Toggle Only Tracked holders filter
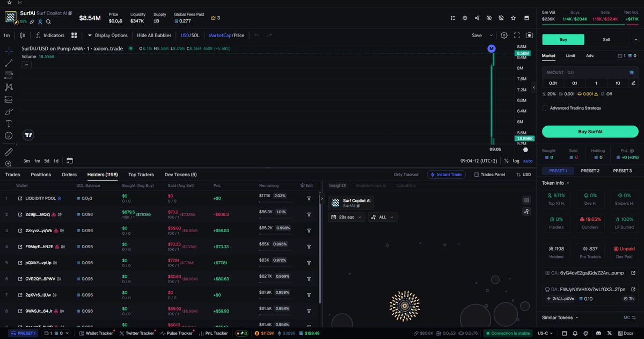Image resolution: width=644 pixels, height=339 pixels. coord(406,175)
